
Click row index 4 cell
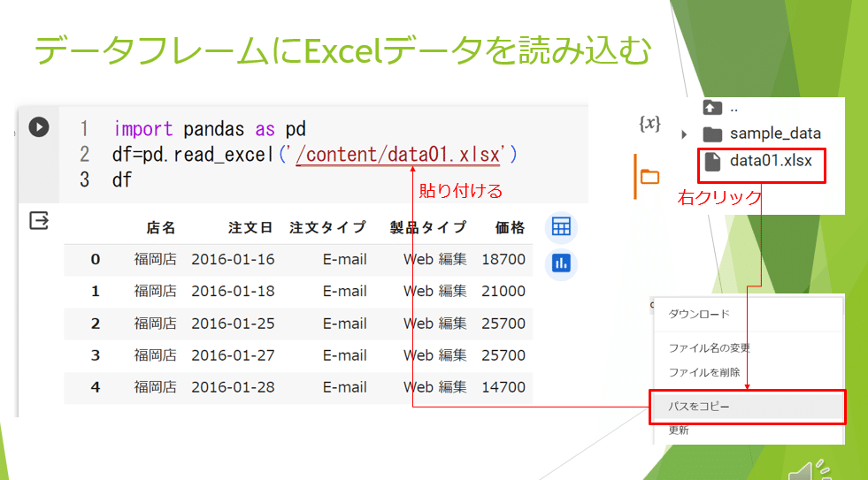coord(96,387)
